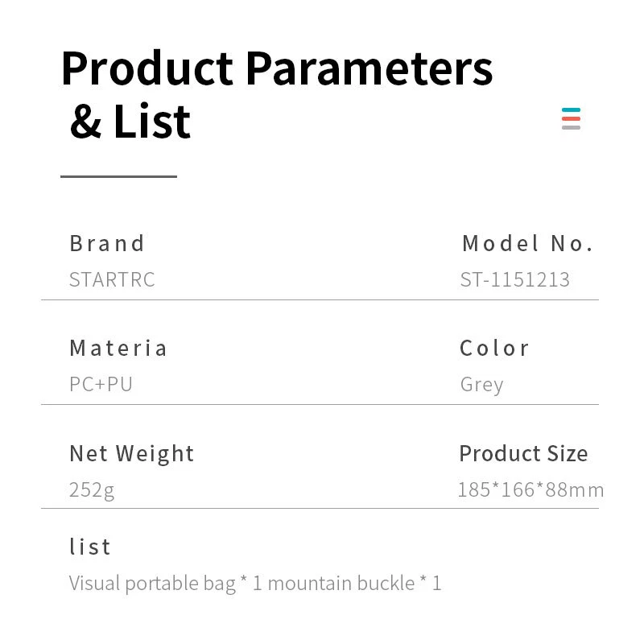Select the list label
644x644 pixels.
pyautogui.click(x=90, y=547)
